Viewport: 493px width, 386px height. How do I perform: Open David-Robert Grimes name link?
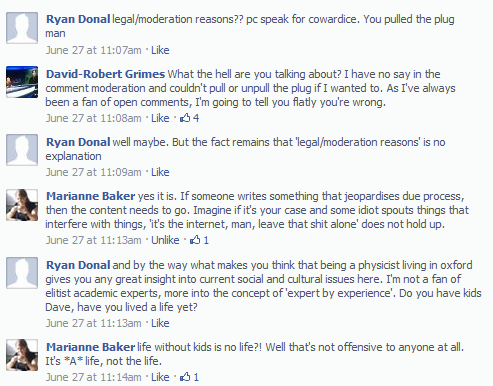tap(105, 74)
